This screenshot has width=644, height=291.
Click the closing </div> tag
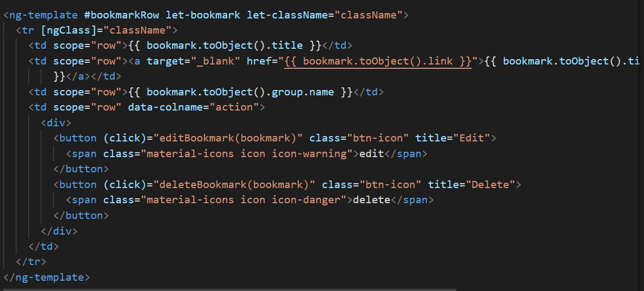tap(59, 231)
